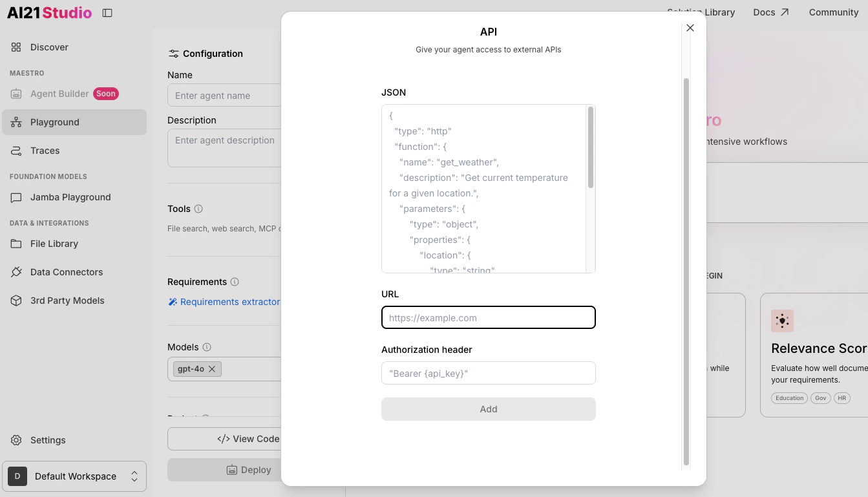
Task: Click the workspace D avatar
Action: point(17,476)
